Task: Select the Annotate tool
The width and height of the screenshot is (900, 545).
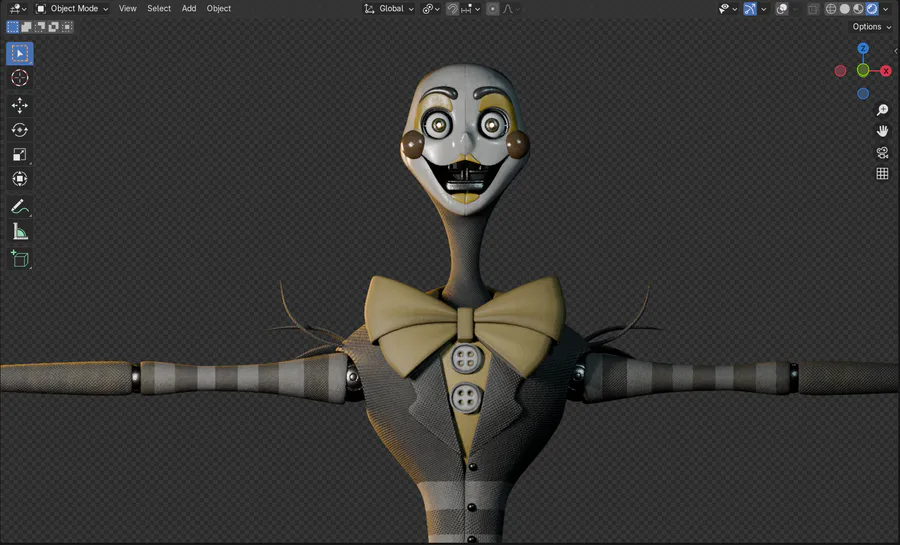Action: (20, 207)
